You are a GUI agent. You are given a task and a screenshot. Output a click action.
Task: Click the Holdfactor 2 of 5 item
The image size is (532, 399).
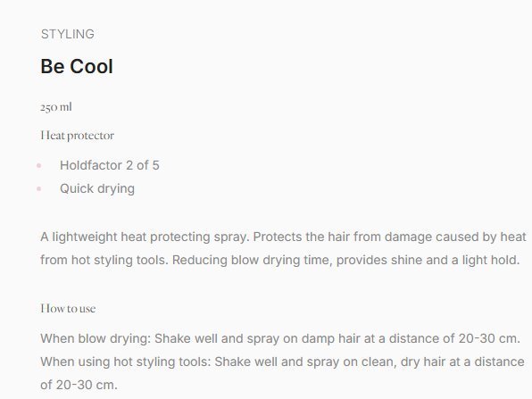click(110, 165)
